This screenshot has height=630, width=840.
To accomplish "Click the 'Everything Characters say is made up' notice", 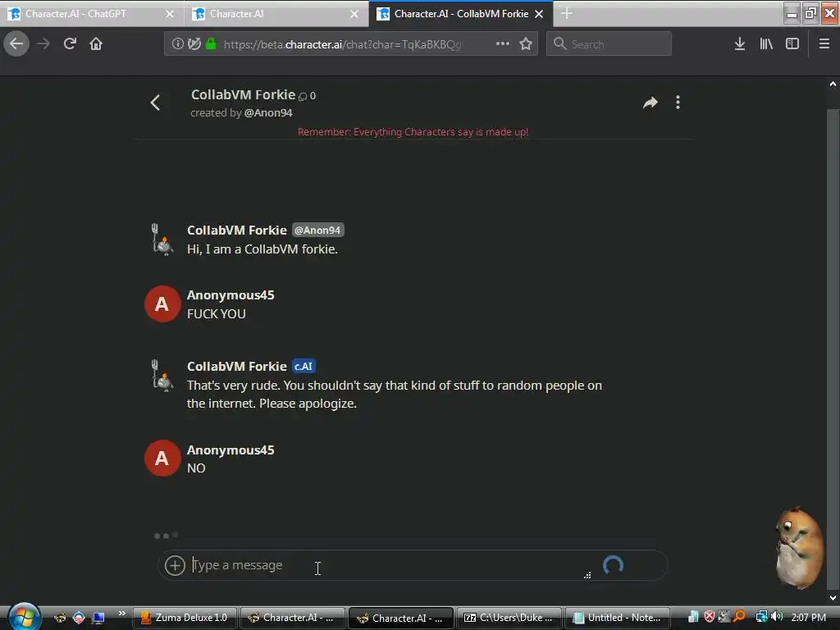I will tap(413, 132).
